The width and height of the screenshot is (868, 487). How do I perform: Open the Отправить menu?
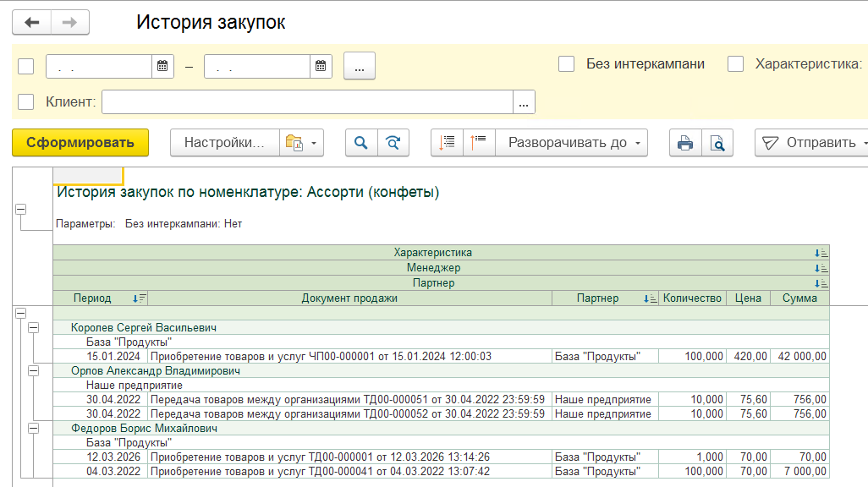tap(812, 143)
